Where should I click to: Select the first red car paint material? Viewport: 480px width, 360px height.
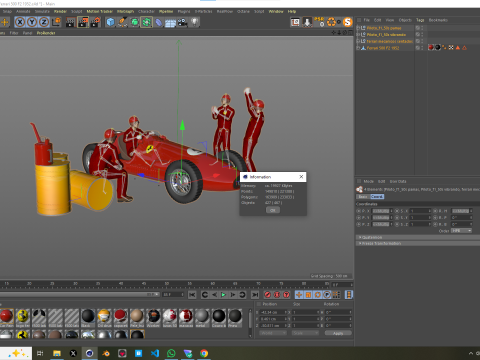[6, 315]
